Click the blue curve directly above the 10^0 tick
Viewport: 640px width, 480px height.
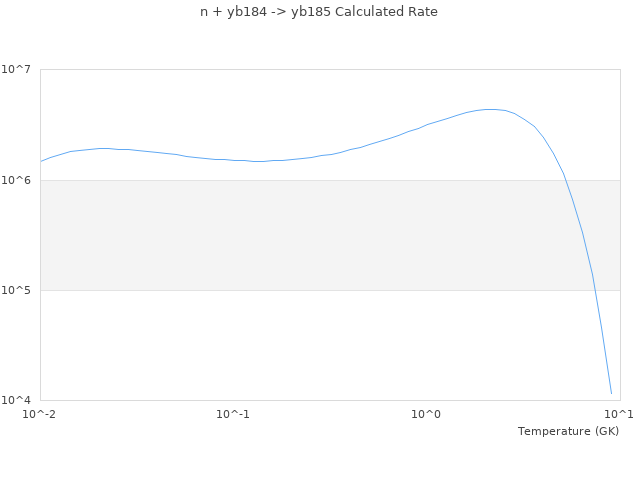(x=426, y=125)
